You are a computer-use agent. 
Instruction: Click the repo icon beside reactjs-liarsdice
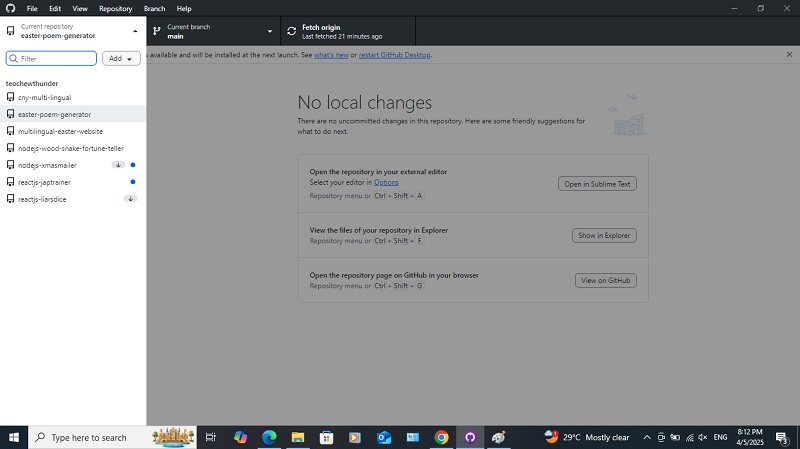pos(10,199)
